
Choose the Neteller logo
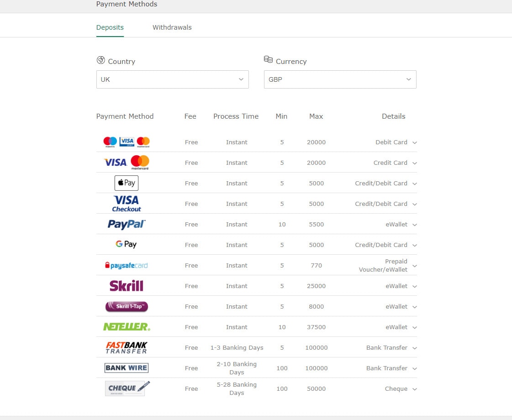127,327
